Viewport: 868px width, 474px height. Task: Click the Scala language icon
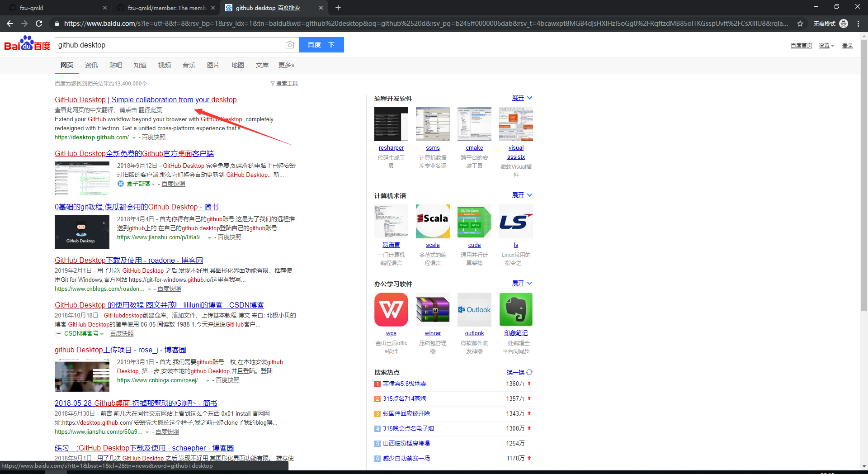click(x=432, y=221)
